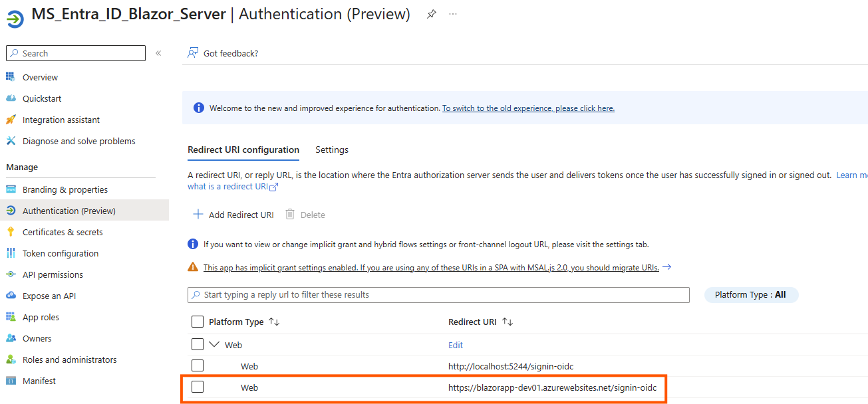Select all rows via the Platform Type header checkbox
This screenshot has height=404, width=868.
coord(198,322)
